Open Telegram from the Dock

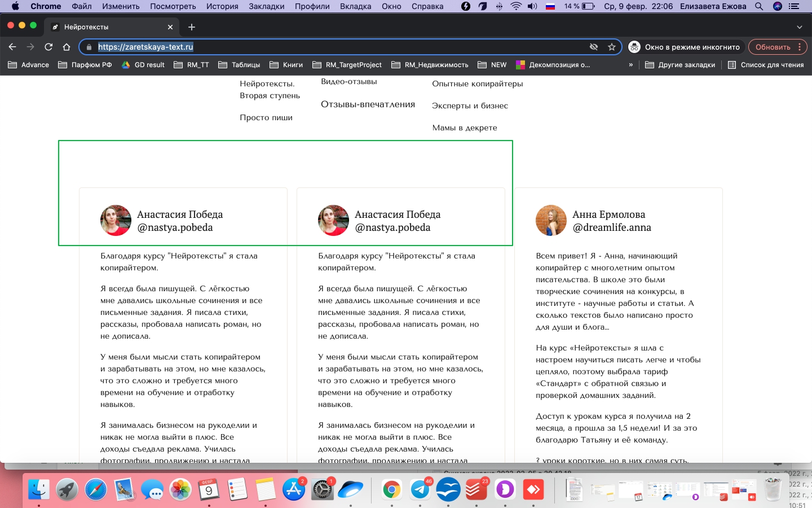coord(420,489)
